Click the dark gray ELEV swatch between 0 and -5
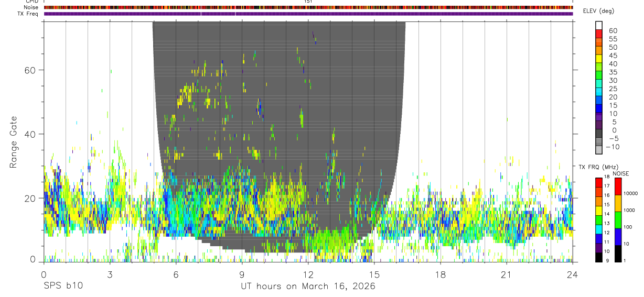 [599, 133]
